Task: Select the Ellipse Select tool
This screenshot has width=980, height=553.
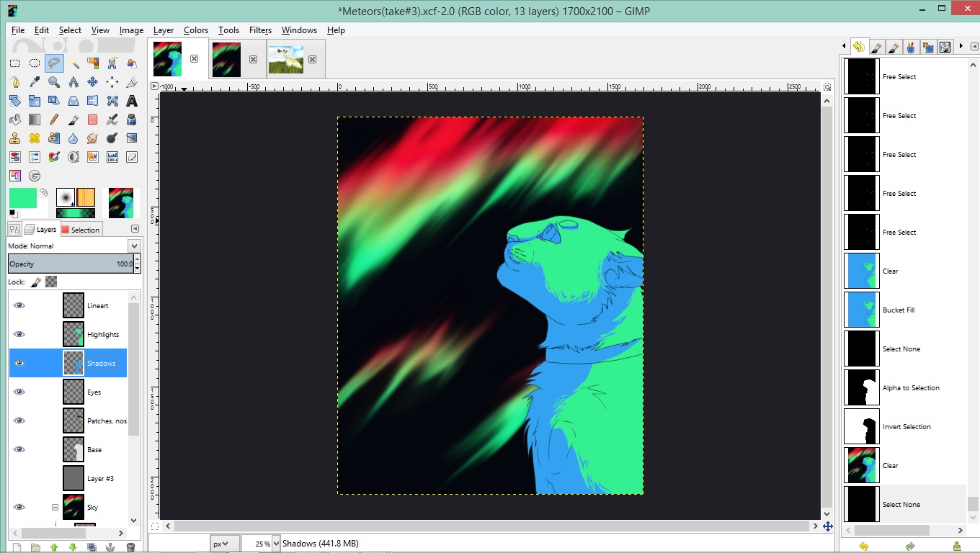Action: click(x=34, y=63)
